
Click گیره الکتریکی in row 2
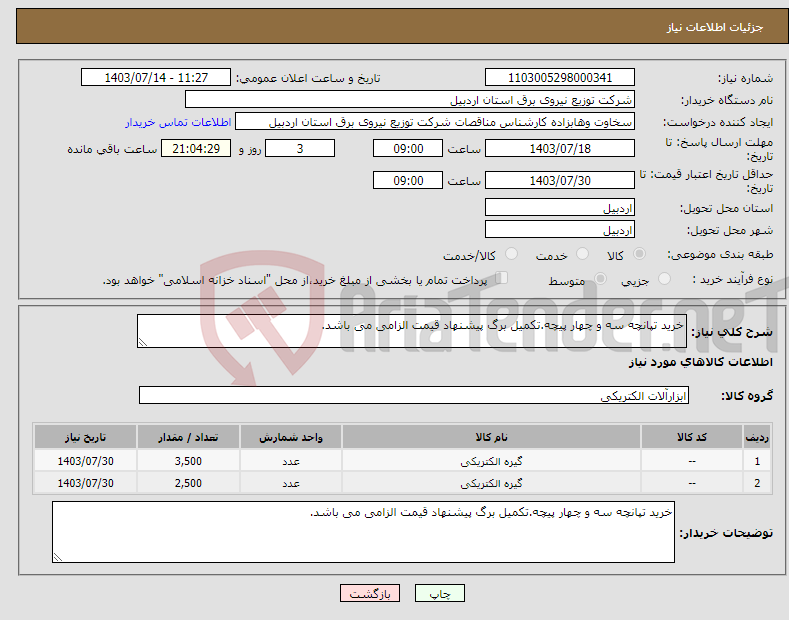point(491,483)
